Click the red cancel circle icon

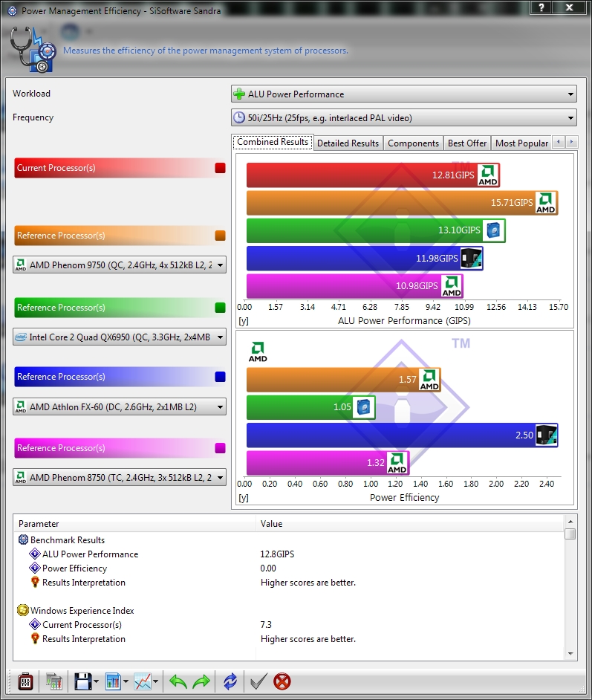pos(282,681)
